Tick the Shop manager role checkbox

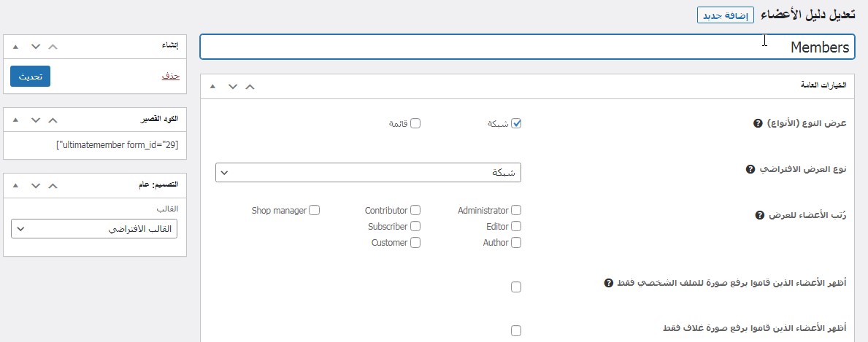pos(314,210)
